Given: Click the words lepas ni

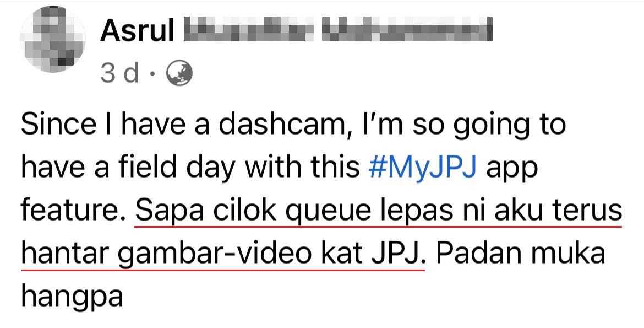Looking at the screenshot, I should tap(437, 212).
